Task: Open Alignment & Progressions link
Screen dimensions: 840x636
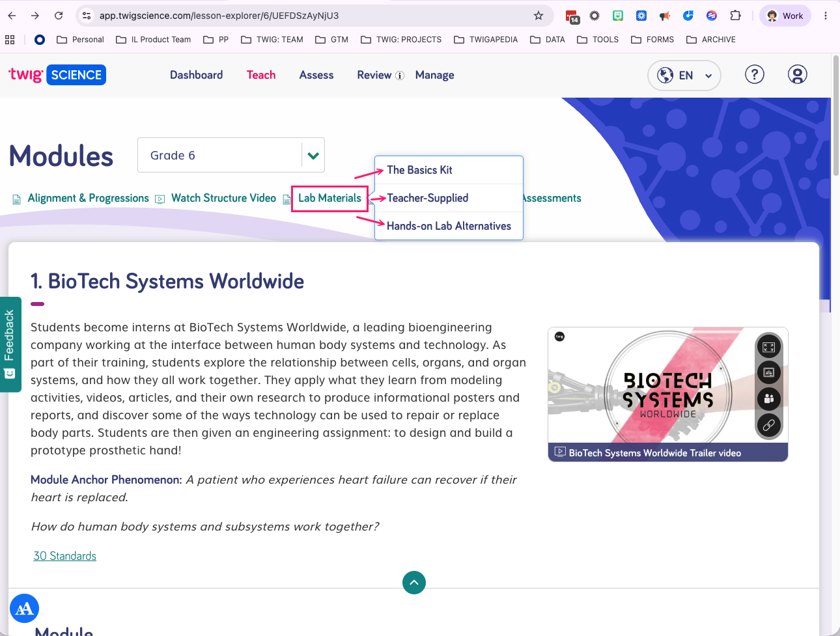Action: [x=88, y=198]
